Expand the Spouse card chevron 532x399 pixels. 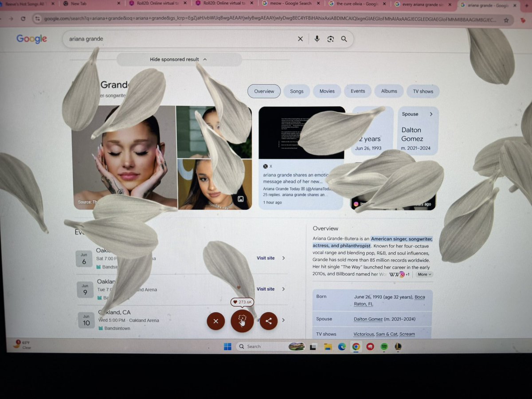pyautogui.click(x=431, y=114)
